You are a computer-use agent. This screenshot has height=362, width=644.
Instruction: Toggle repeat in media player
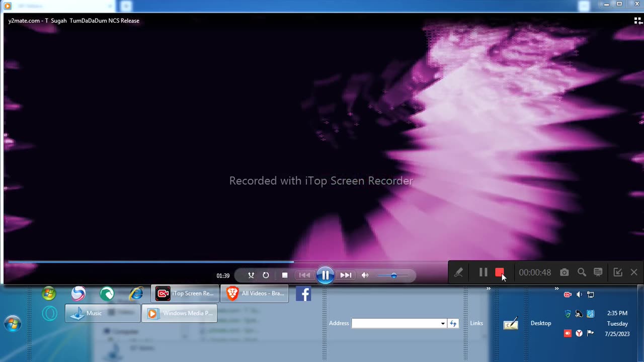[266, 276]
